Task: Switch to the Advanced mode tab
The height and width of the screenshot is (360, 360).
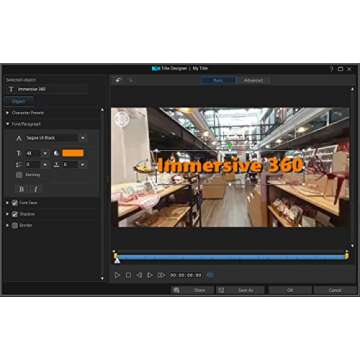Action: coord(253,80)
